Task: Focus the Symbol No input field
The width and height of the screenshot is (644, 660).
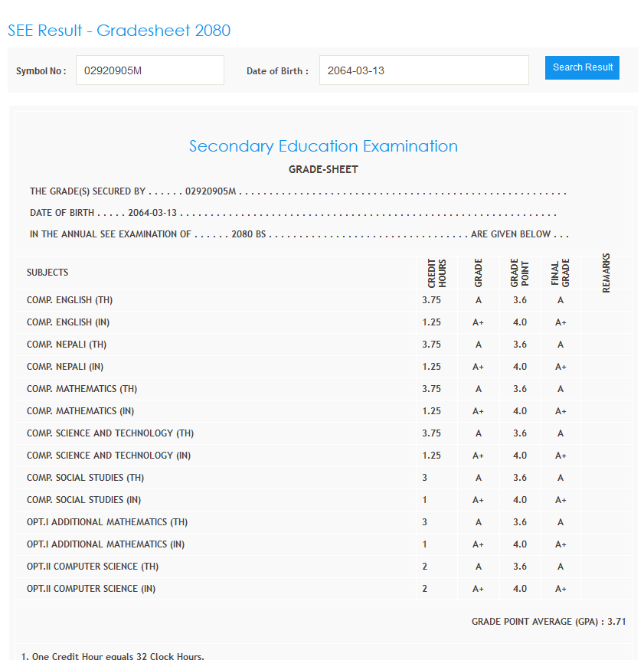Action: click(149, 70)
